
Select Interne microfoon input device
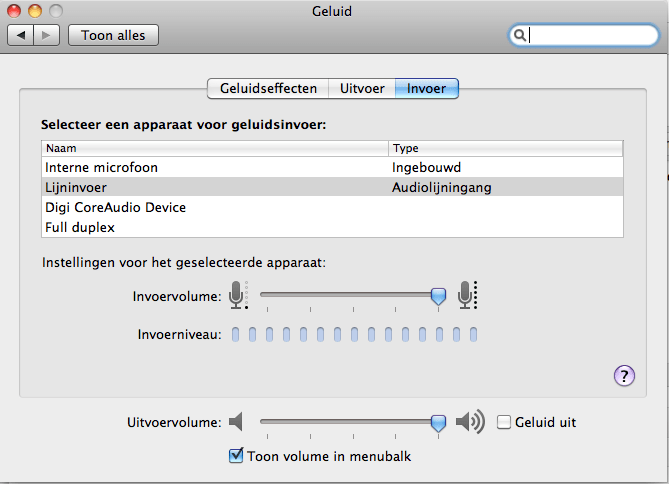[x=332, y=167]
